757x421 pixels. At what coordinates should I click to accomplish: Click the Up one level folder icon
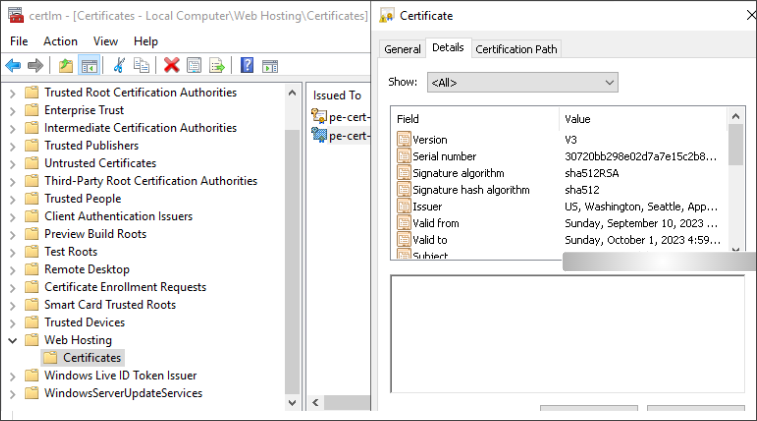tap(66, 65)
